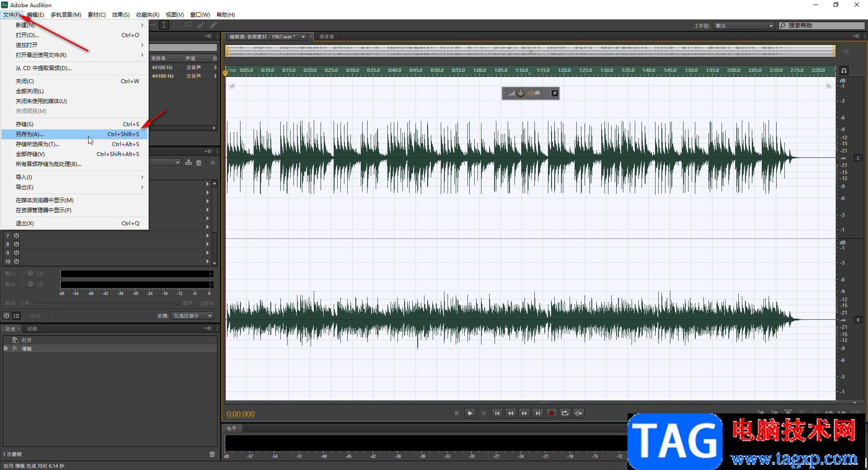Move playhead to next marker

pos(538,413)
